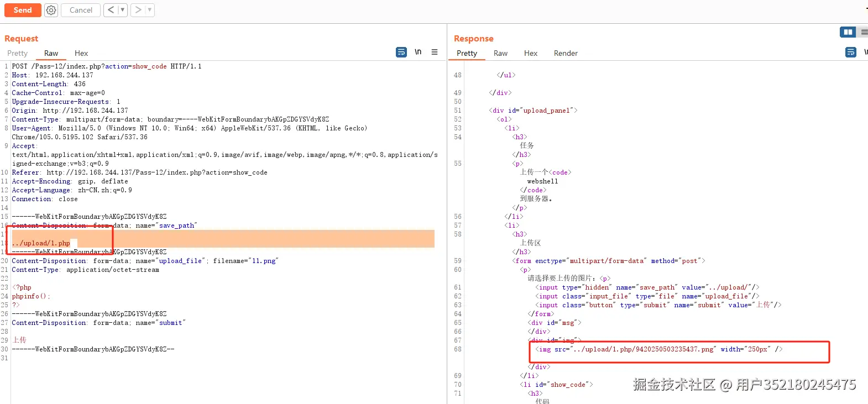Image resolution: width=868 pixels, height=404 pixels.
Task: Select the side-by-side layout icon
Action: [x=848, y=32]
